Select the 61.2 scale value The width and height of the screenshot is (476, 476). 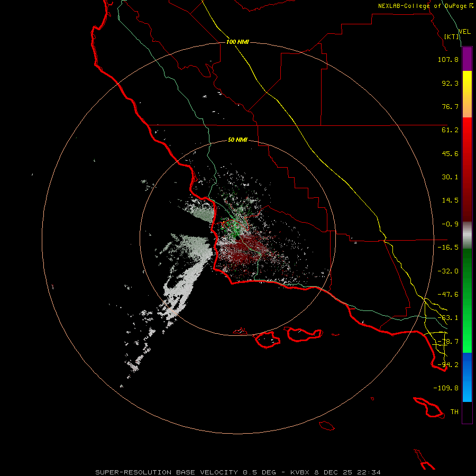coord(450,130)
